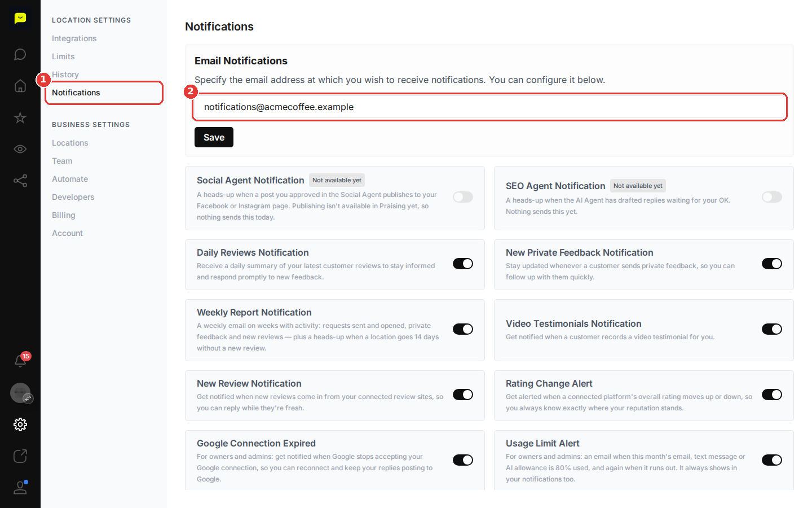
Task: Open the bell notifications icon with badge
Action: 21,361
